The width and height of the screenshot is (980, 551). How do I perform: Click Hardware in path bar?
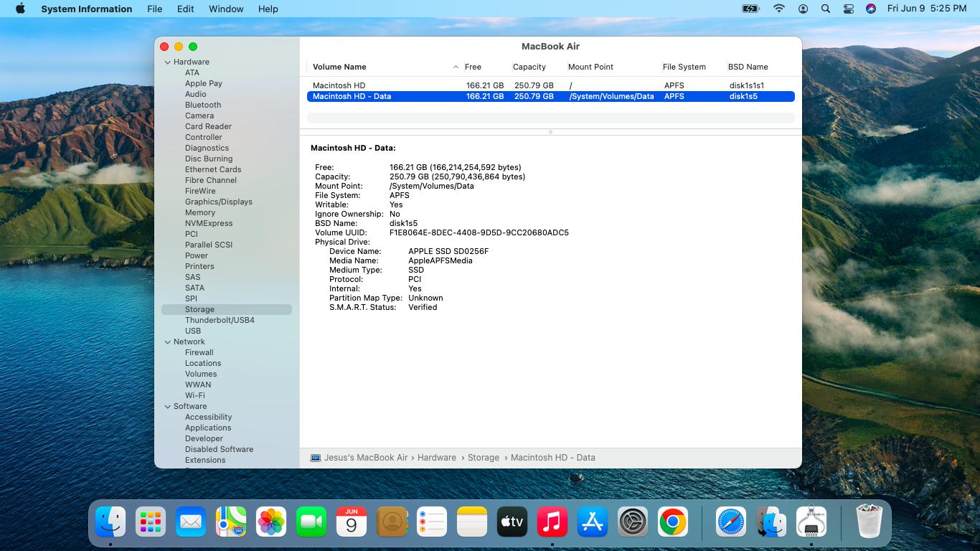[x=437, y=458]
